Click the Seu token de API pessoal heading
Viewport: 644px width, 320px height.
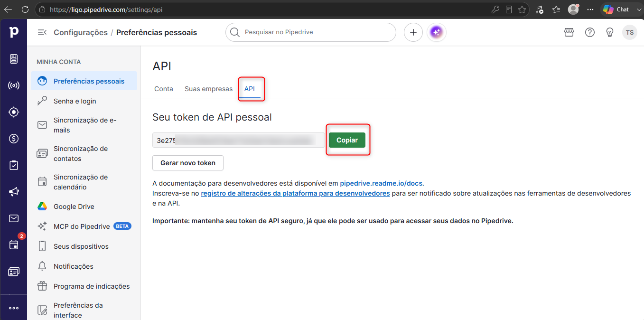point(212,117)
